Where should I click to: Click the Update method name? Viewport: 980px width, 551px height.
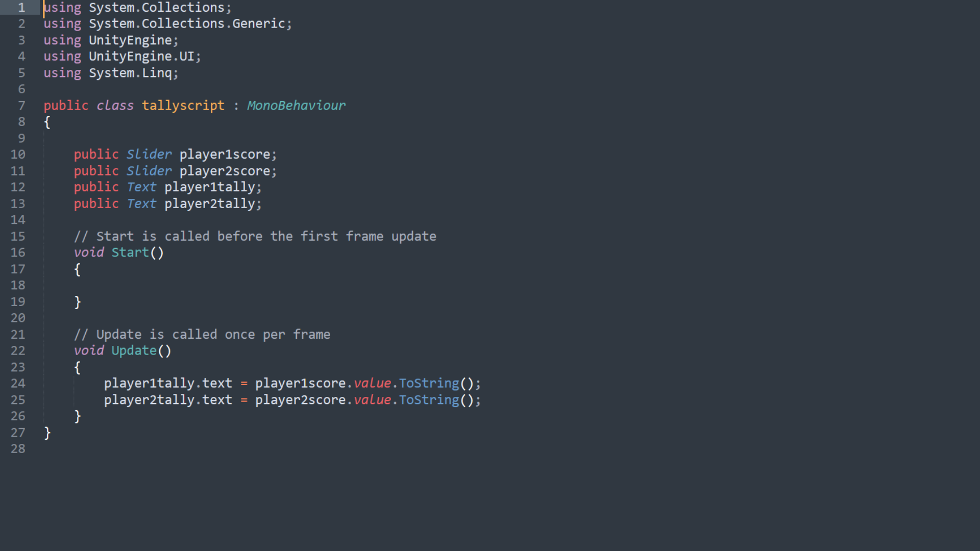134,350
